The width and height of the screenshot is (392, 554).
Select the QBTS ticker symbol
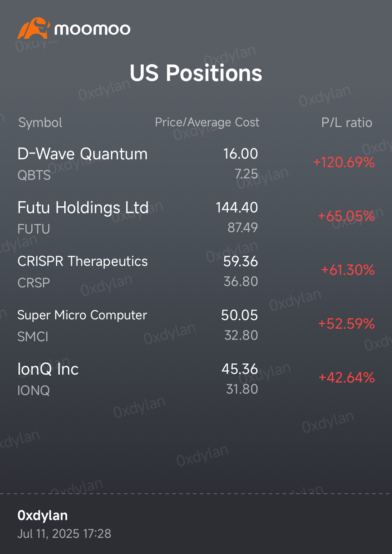34,175
